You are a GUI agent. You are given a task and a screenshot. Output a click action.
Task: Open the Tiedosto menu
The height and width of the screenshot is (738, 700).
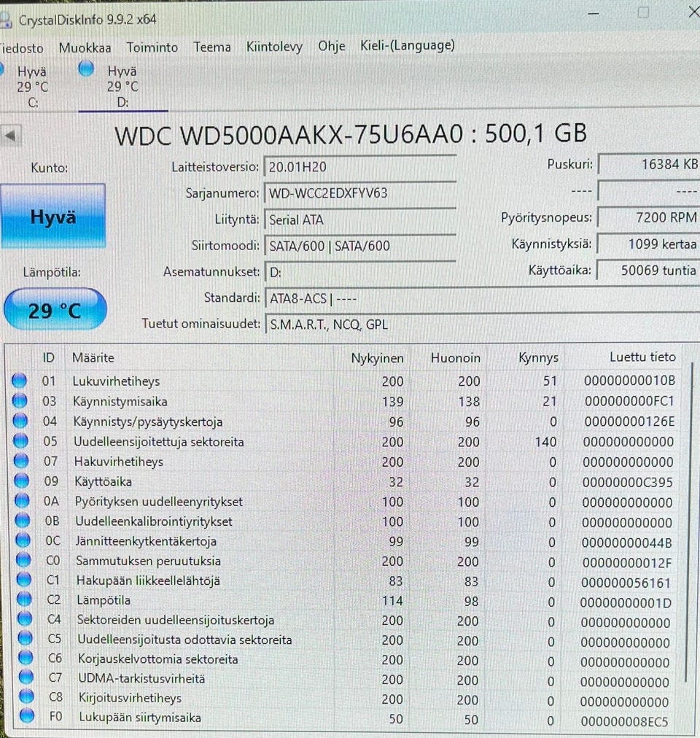click(21, 48)
